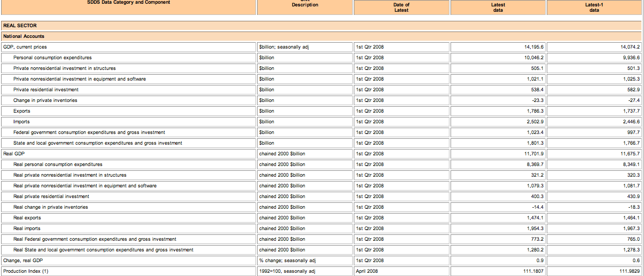This screenshot has height=276, width=644.
Task: Click GDP previous value 14,074.2
Action: pyautogui.click(x=630, y=47)
